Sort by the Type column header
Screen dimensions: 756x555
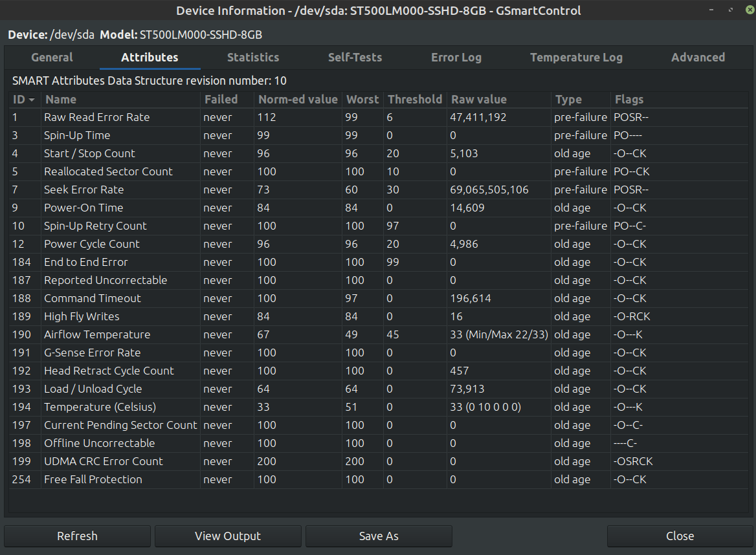point(581,99)
